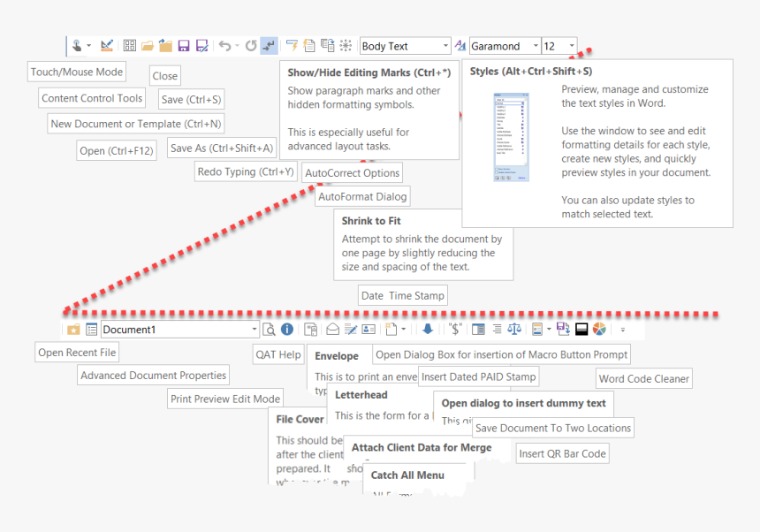The height and width of the screenshot is (532, 760).
Task: Click the File Cover pages icon
Action: pyautogui.click(x=311, y=330)
